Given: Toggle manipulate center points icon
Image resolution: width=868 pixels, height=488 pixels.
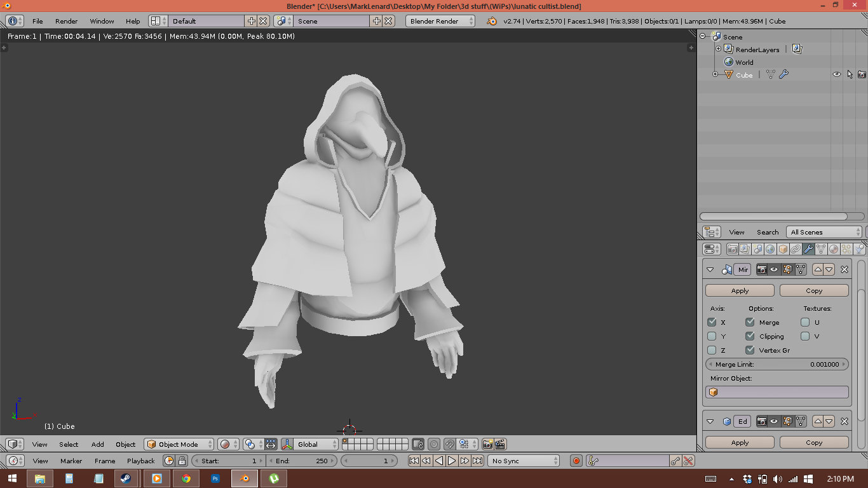Looking at the screenshot, I should [271, 444].
